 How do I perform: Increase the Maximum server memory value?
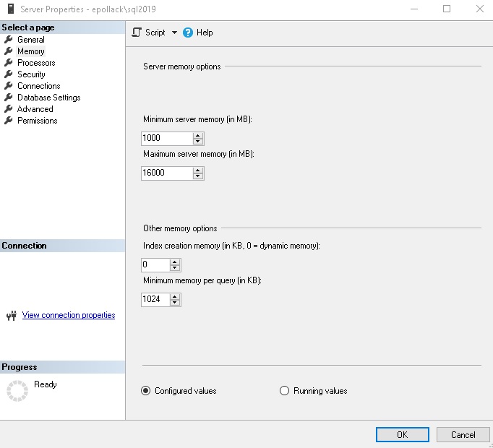(x=198, y=170)
